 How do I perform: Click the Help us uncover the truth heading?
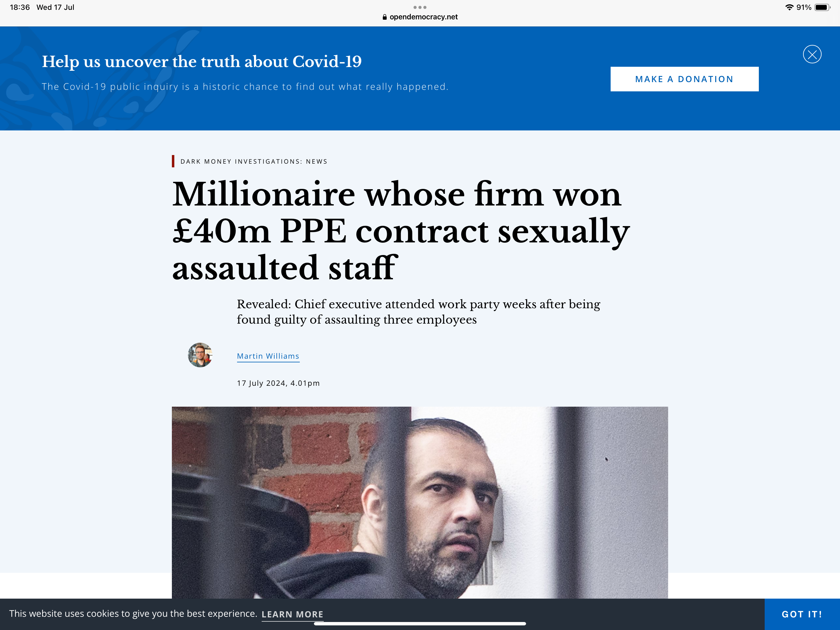[x=202, y=62]
